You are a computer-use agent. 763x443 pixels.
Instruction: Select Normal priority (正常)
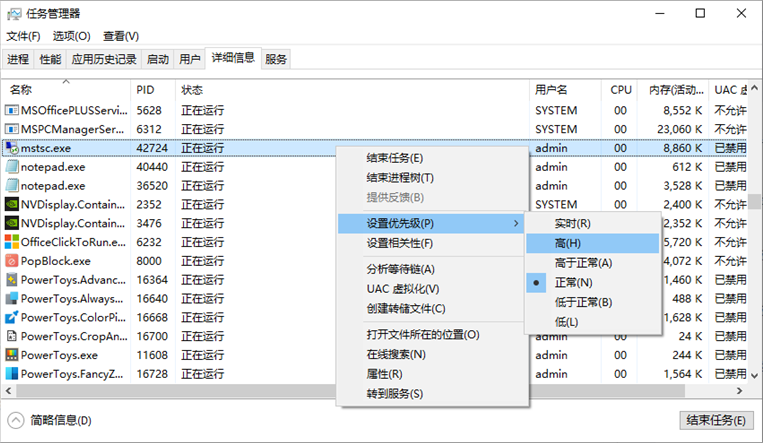pos(593,283)
